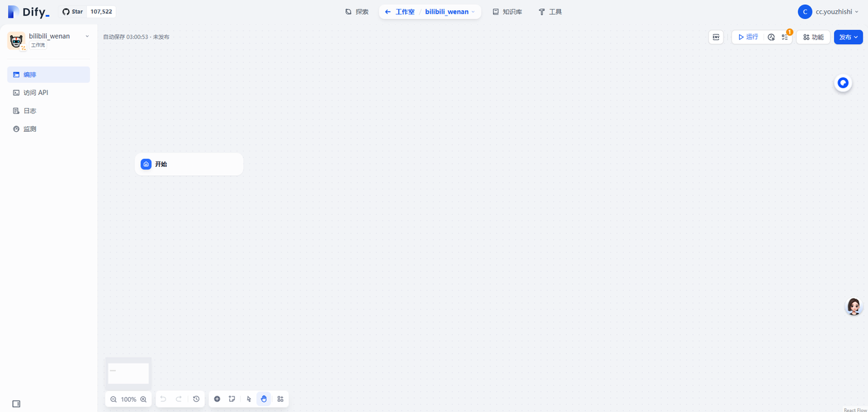View run history via clock icon
This screenshot has height=412, width=868.
[x=771, y=37]
